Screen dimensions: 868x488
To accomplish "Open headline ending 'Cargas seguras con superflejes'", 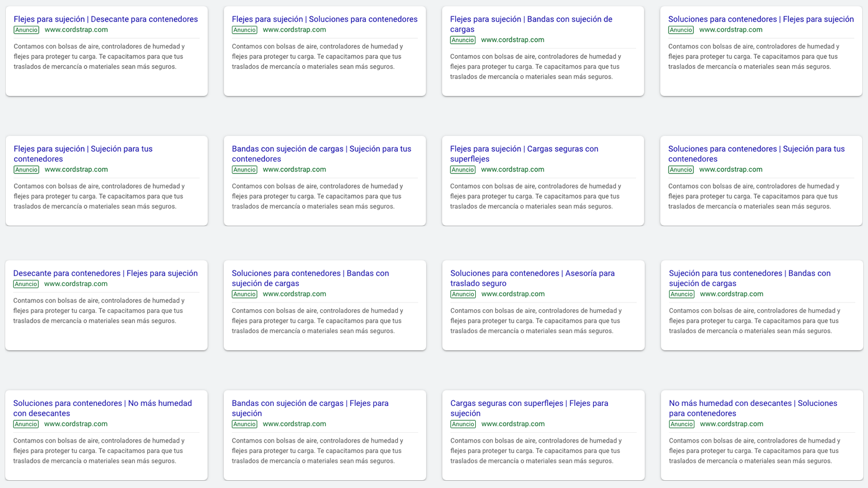I will pyautogui.click(x=524, y=154).
